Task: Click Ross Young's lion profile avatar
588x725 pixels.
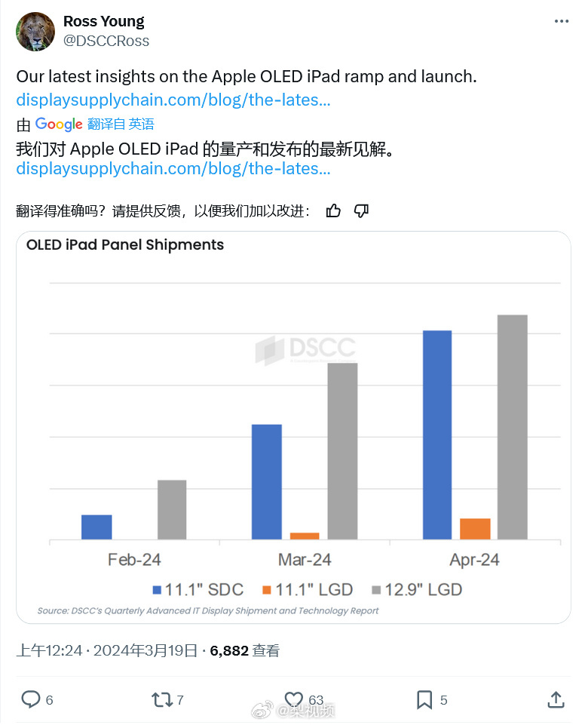Action: click(x=35, y=32)
